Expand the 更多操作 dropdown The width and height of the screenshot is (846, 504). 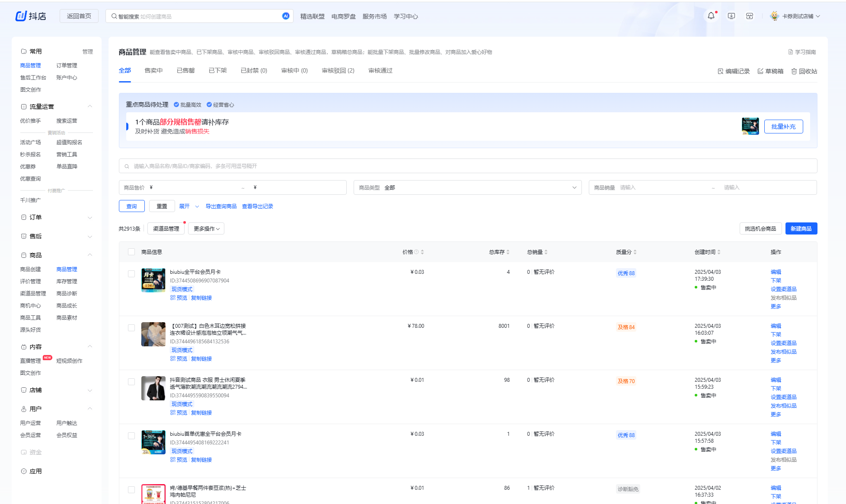click(206, 228)
